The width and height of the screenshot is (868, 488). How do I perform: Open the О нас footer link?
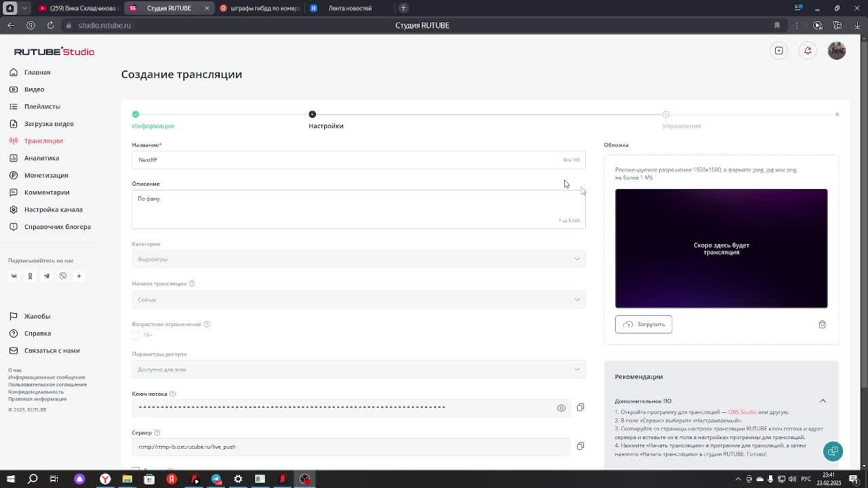point(15,370)
